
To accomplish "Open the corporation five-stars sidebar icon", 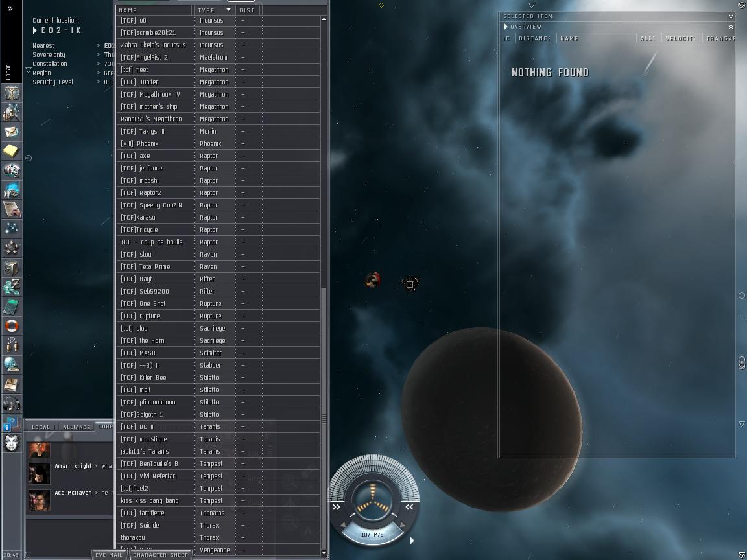I will coord(12,248).
